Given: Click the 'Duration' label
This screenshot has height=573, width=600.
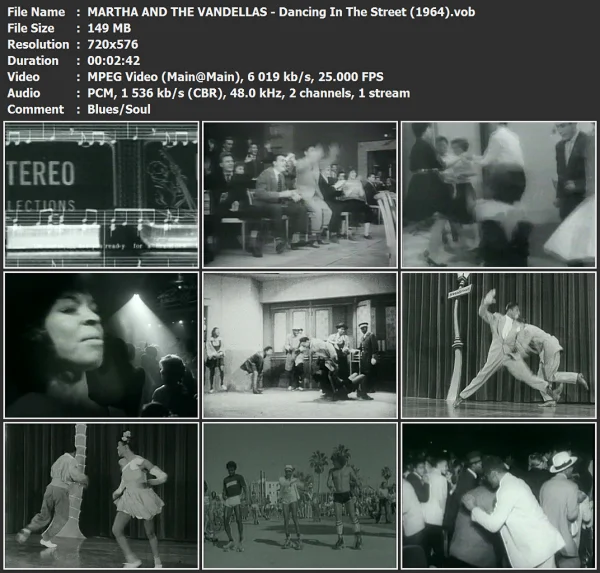Looking at the screenshot, I should click(x=33, y=60).
